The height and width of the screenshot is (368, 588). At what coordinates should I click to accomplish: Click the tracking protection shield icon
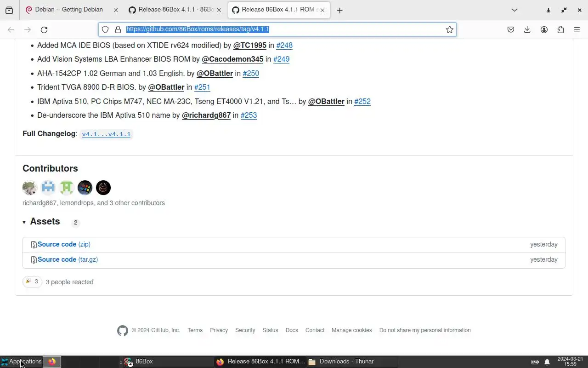pyautogui.click(x=105, y=29)
